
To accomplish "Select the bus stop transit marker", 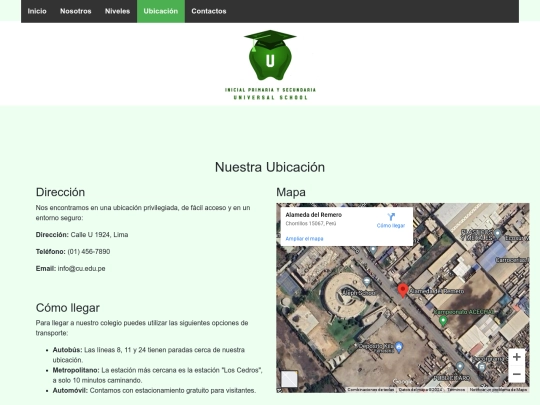I will (x=482, y=367).
